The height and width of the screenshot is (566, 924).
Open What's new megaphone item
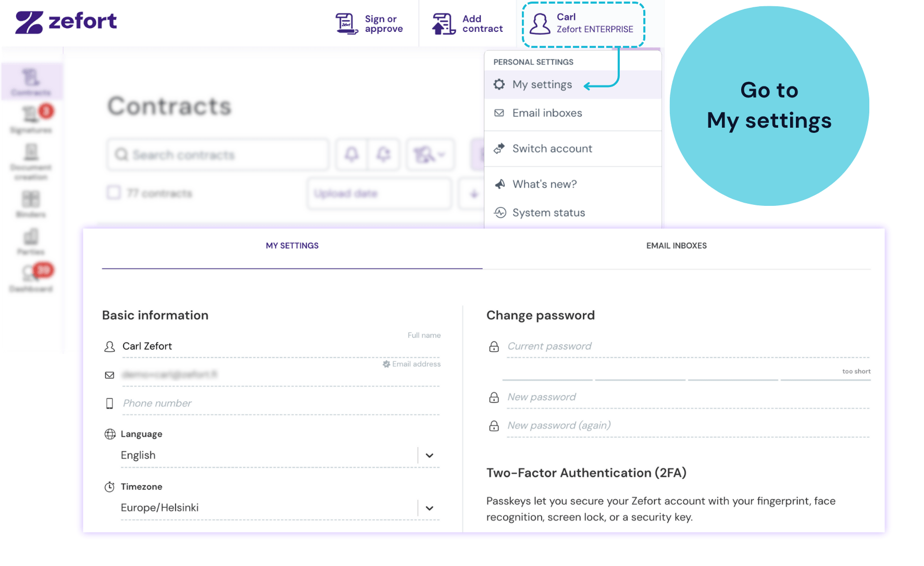(573, 184)
